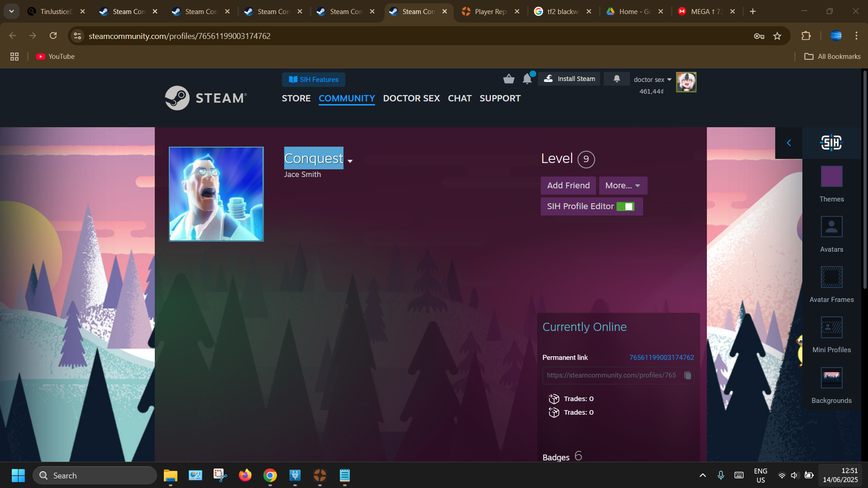The image size is (868, 488).
Task: Reload the page
Action: (x=53, y=36)
